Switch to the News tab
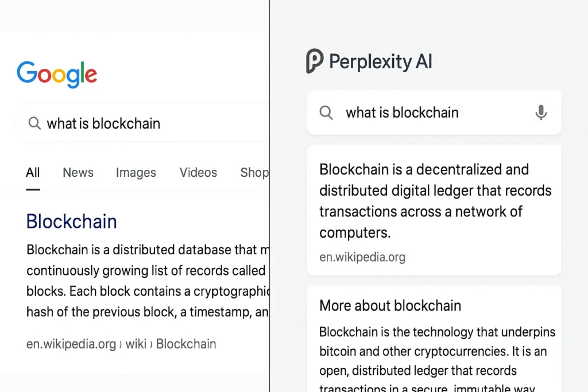588x392 pixels. point(78,172)
